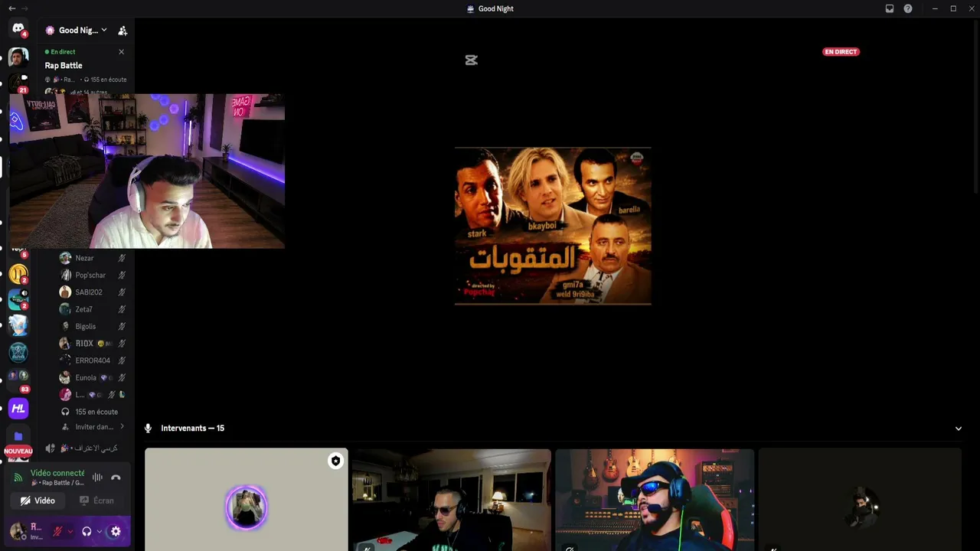Open the CapCut icon above the stream
This screenshot has height=551, width=980.
click(x=472, y=60)
